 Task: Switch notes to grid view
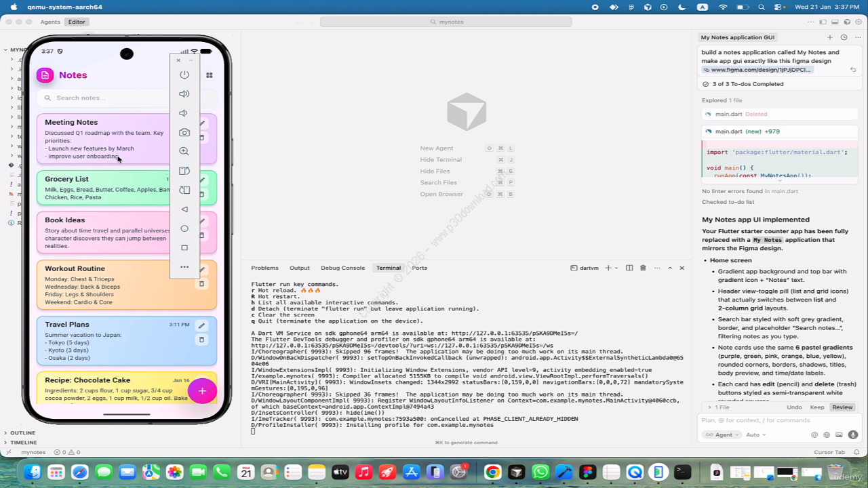[x=210, y=75]
